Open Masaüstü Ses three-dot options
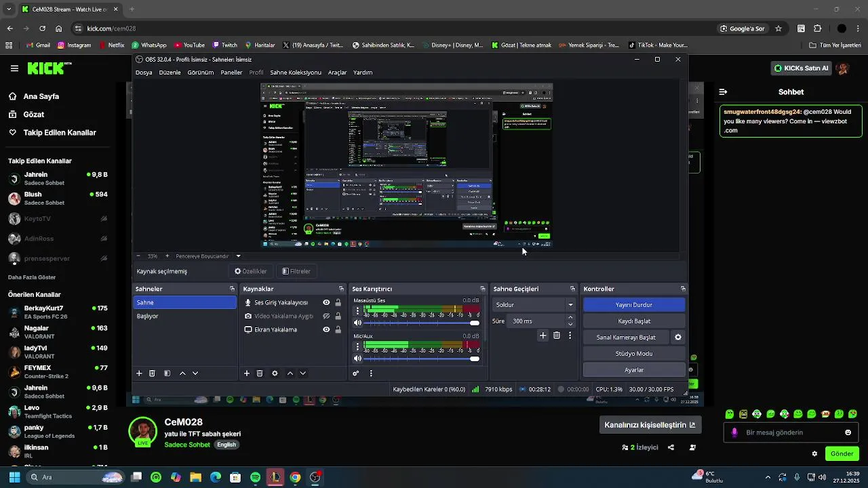868x488 pixels. tap(358, 311)
